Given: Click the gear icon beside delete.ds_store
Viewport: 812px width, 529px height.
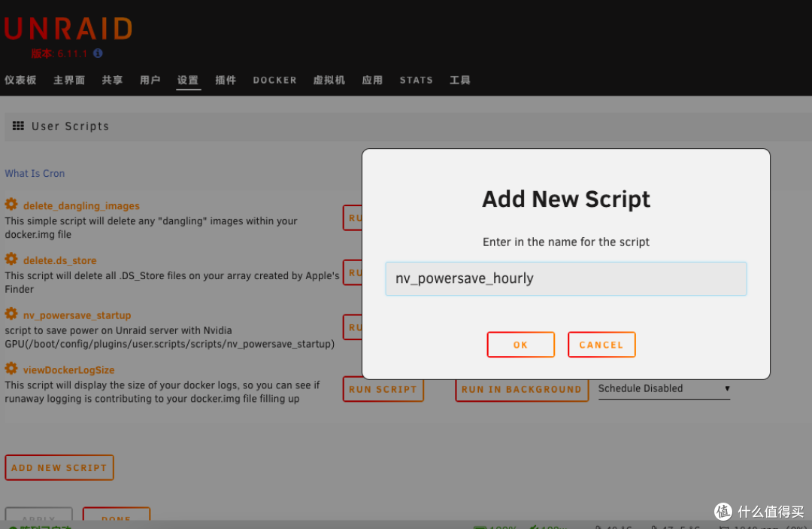Looking at the screenshot, I should (x=11, y=260).
